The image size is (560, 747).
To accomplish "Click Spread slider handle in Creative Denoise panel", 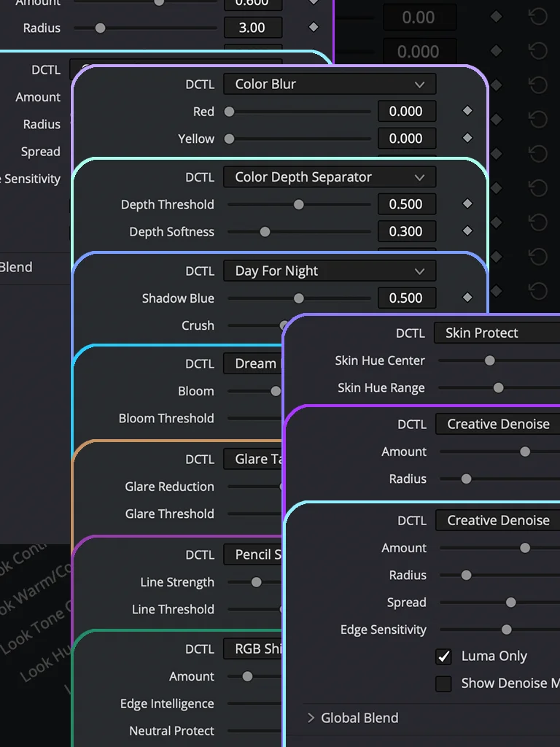I will tap(511, 603).
